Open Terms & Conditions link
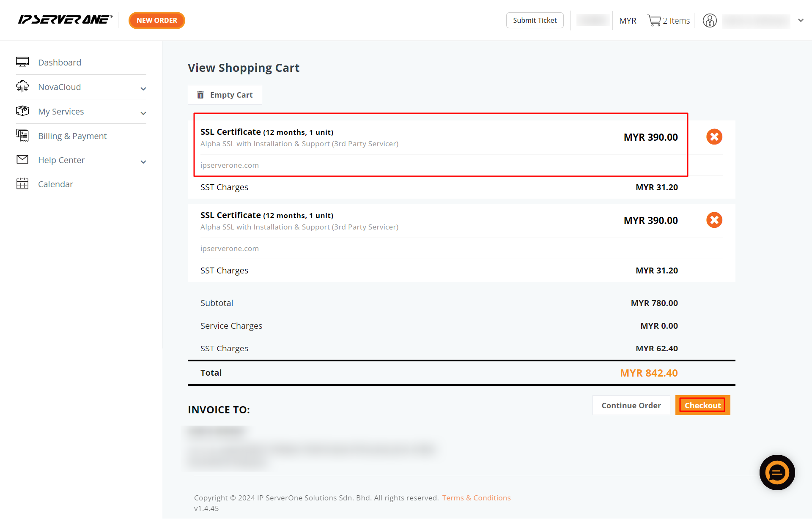The image size is (812, 519). click(476, 498)
